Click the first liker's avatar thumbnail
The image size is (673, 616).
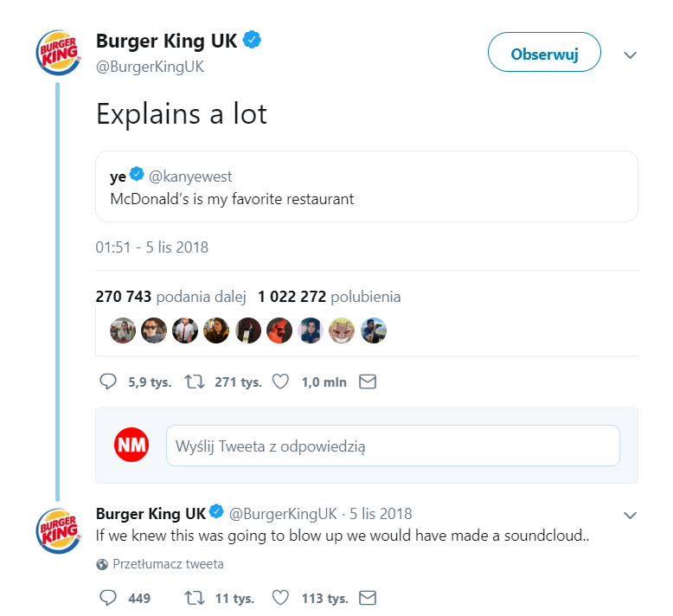point(122,330)
